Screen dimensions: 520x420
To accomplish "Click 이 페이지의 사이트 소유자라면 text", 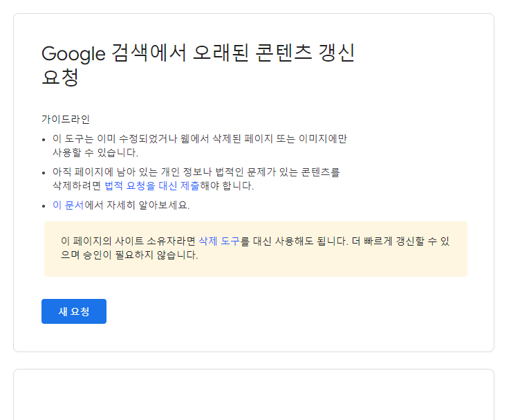I will [x=129, y=241].
